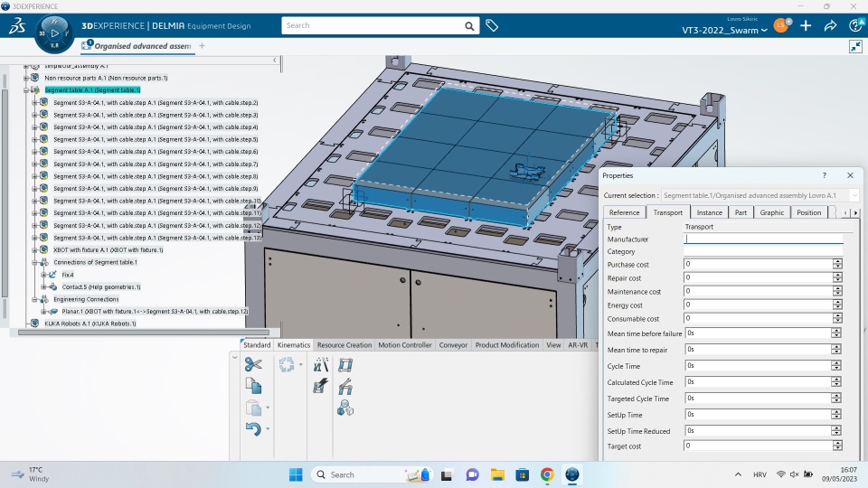The height and width of the screenshot is (488, 868).
Task: Click the blue and white cubes icon
Action: [x=345, y=408]
